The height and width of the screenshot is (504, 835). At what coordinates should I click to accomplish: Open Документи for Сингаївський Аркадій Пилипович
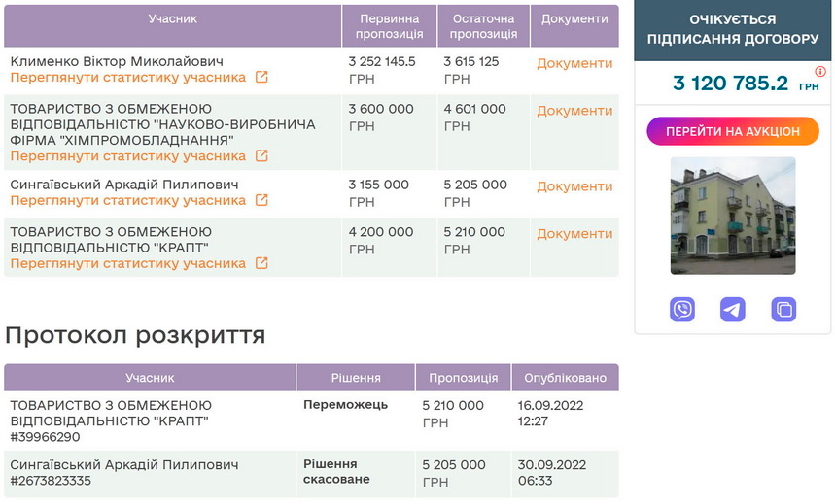click(x=574, y=186)
